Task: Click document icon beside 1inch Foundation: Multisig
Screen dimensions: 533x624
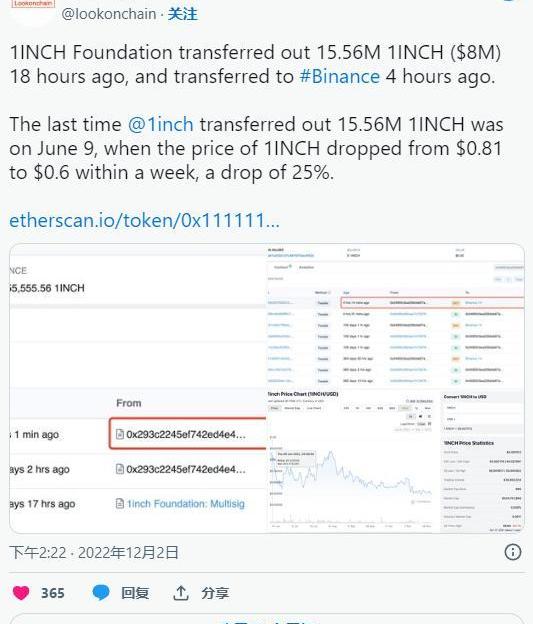Action: click(119, 503)
